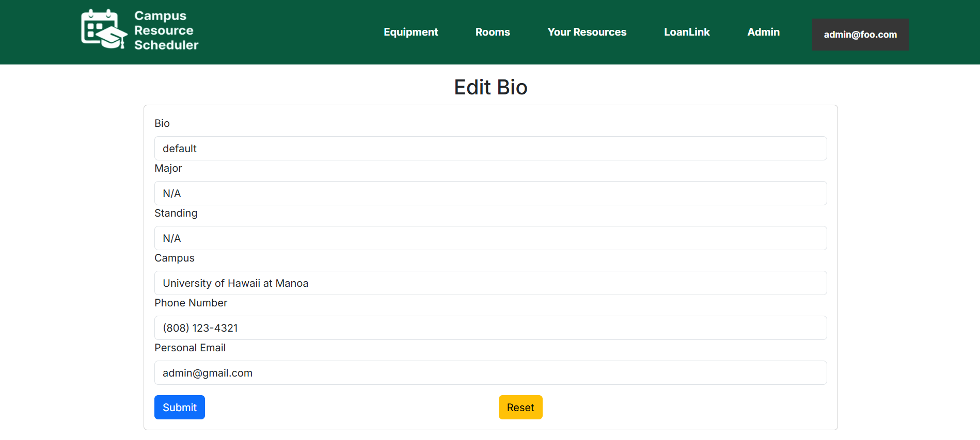
Task: Open Your Resources in the navbar
Action: click(587, 32)
